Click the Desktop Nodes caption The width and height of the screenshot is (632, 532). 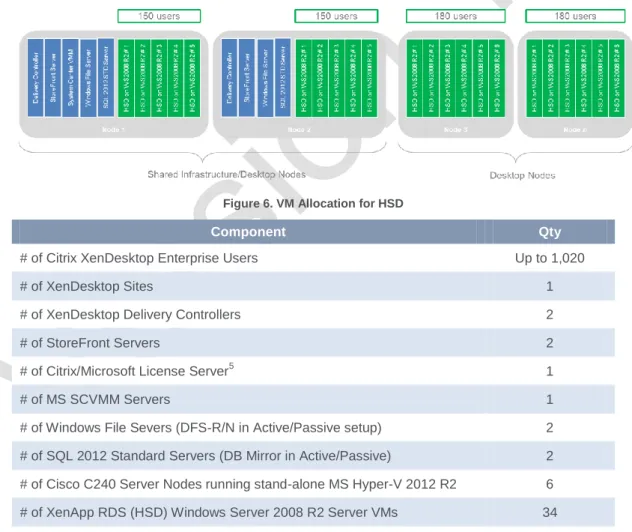click(x=522, y=175)
